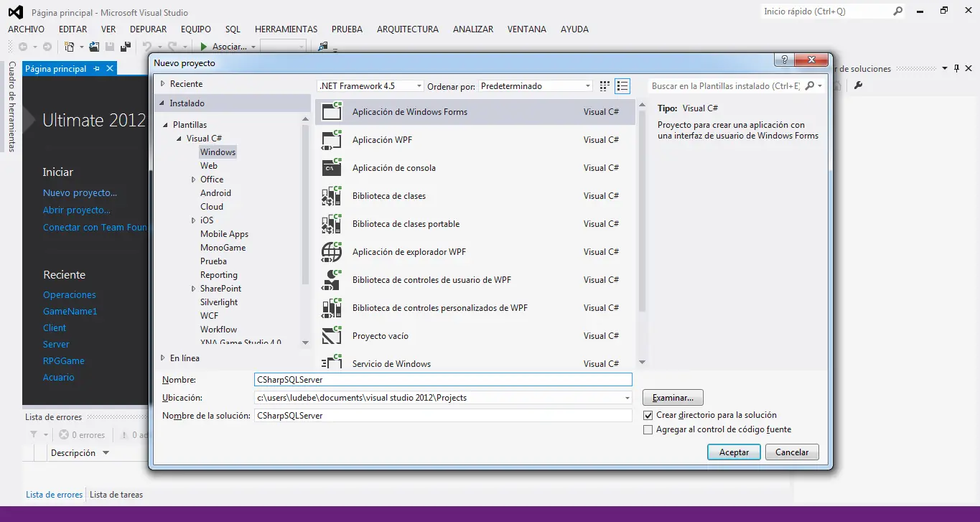The width and height of the screenshot is (980, 522).
Task: Click the project Nombre input field
Action: point(443,380)
